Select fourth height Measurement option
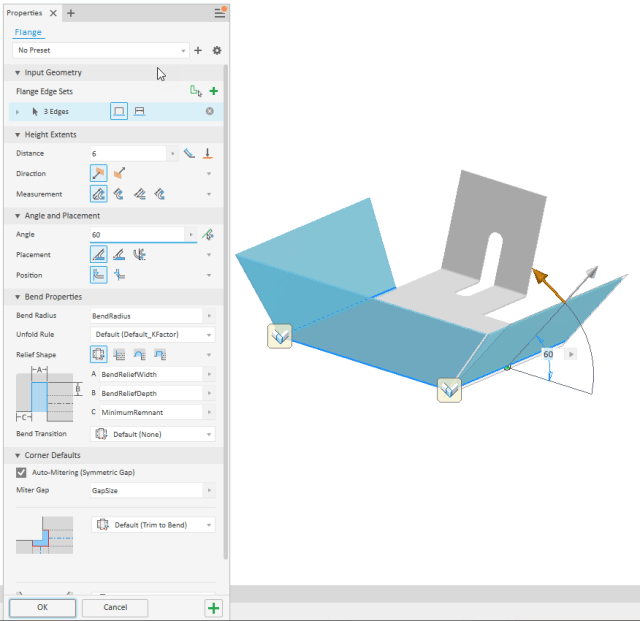This screenshot has height=621, width=640. tap(160, 194)
